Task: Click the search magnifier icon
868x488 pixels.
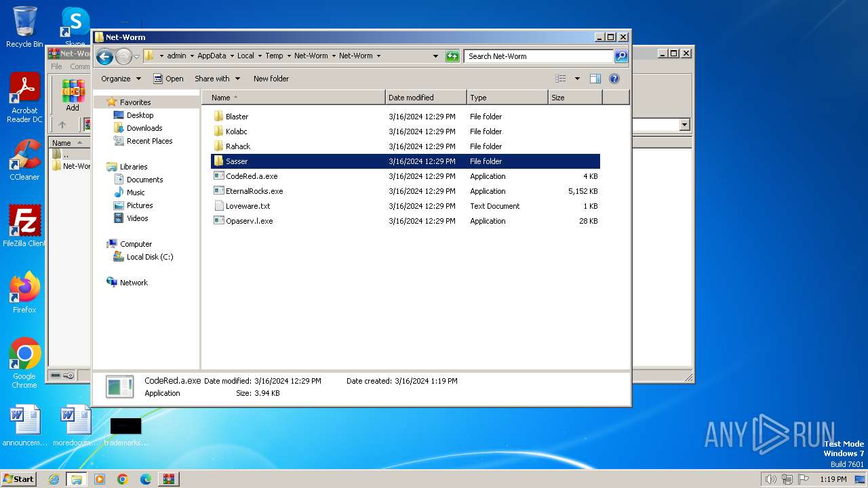Action: [620, 56]
